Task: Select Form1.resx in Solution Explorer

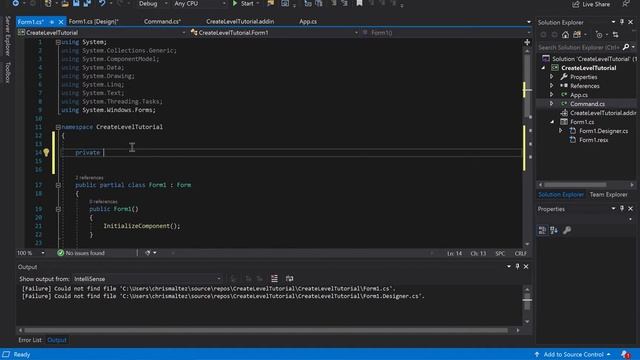Action: (593, 140)
